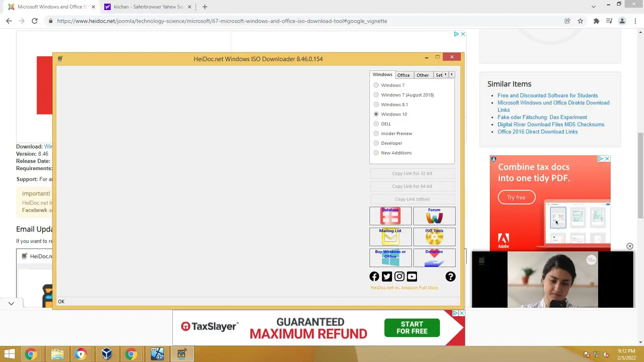
Task: Switch to Microsoft Windows and Office tab
Action: 52,7
